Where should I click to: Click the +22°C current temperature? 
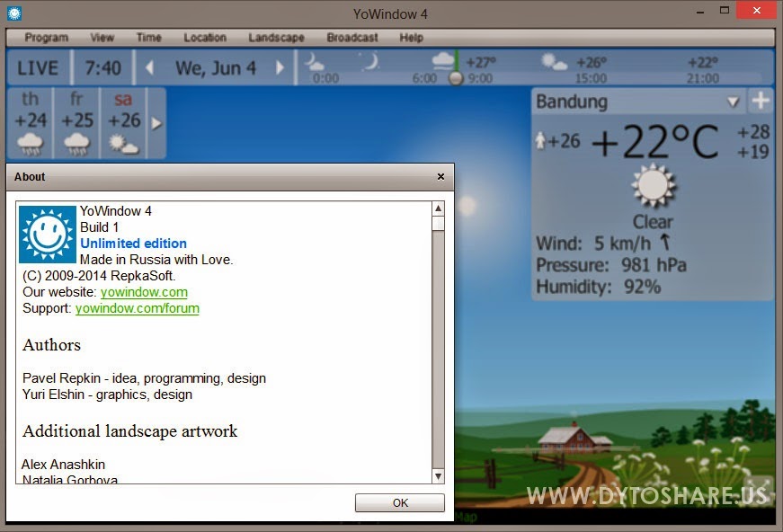(655, 141)
